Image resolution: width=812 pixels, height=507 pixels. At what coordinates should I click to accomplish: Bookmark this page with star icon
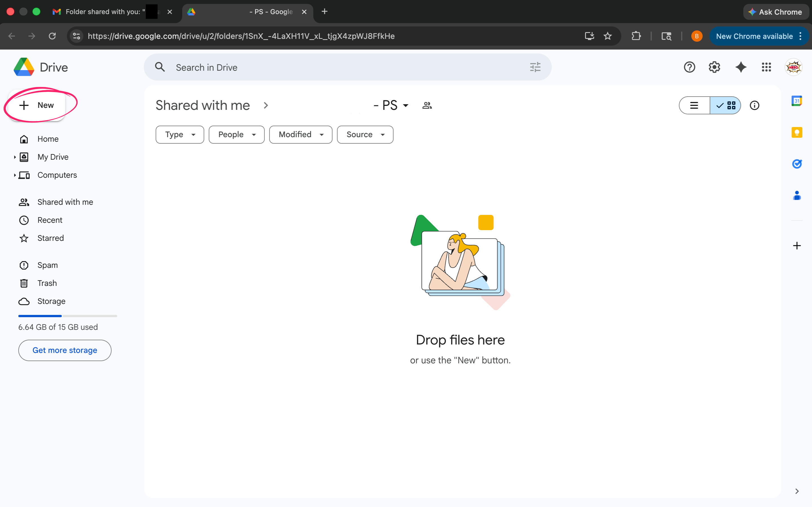pyautogui.click(x=607, y=36)
